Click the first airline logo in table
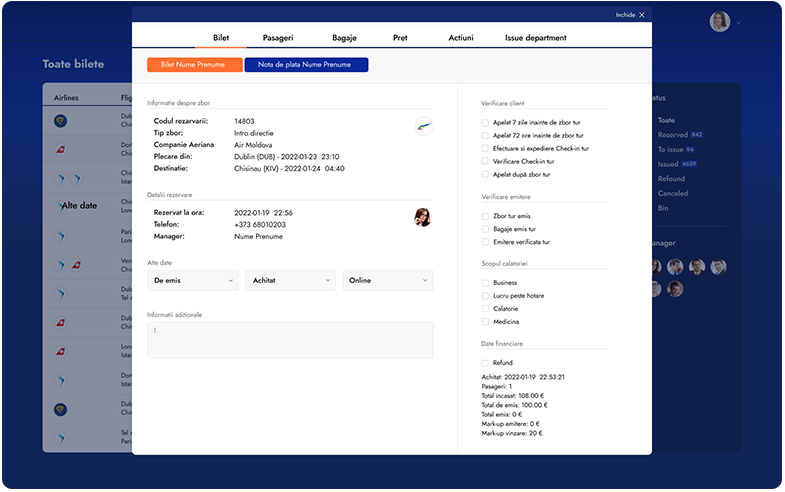Viewport: 785px width, 492px height. coord(60,120)
